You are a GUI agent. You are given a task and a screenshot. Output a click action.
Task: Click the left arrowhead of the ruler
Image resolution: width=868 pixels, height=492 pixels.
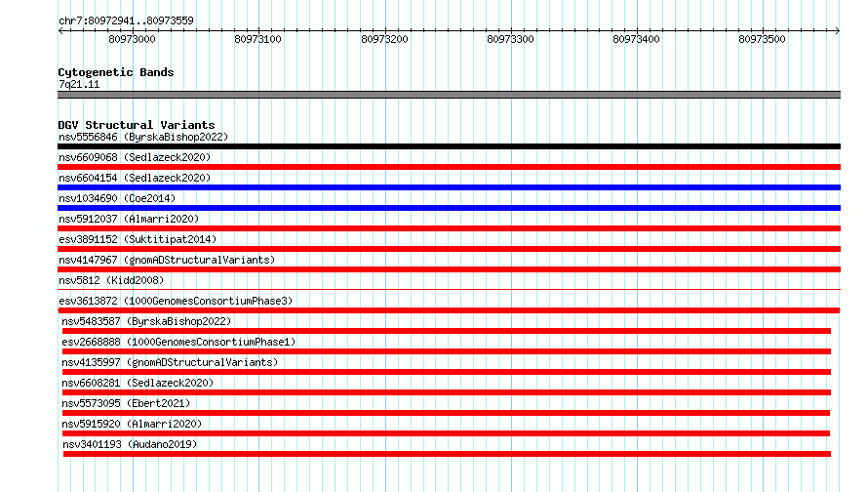coord(60,30)
